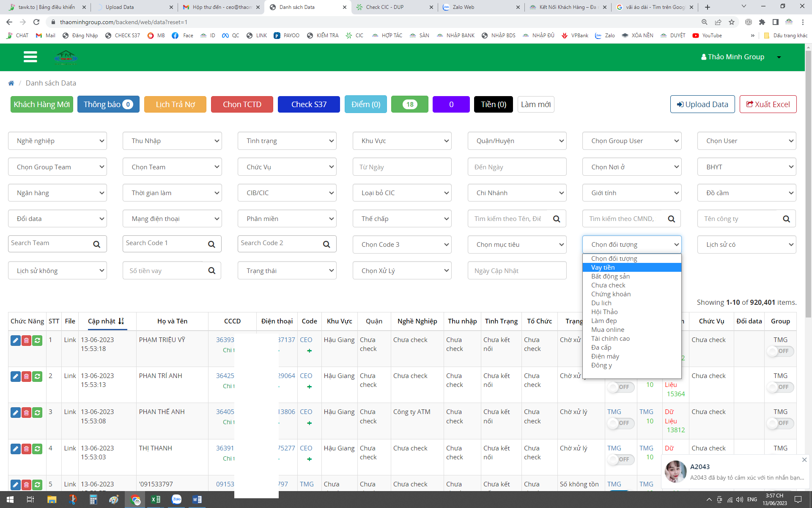Open Excel from the Windows taskbar
This screenshot has width=812, height=508.
coord(156,500)
